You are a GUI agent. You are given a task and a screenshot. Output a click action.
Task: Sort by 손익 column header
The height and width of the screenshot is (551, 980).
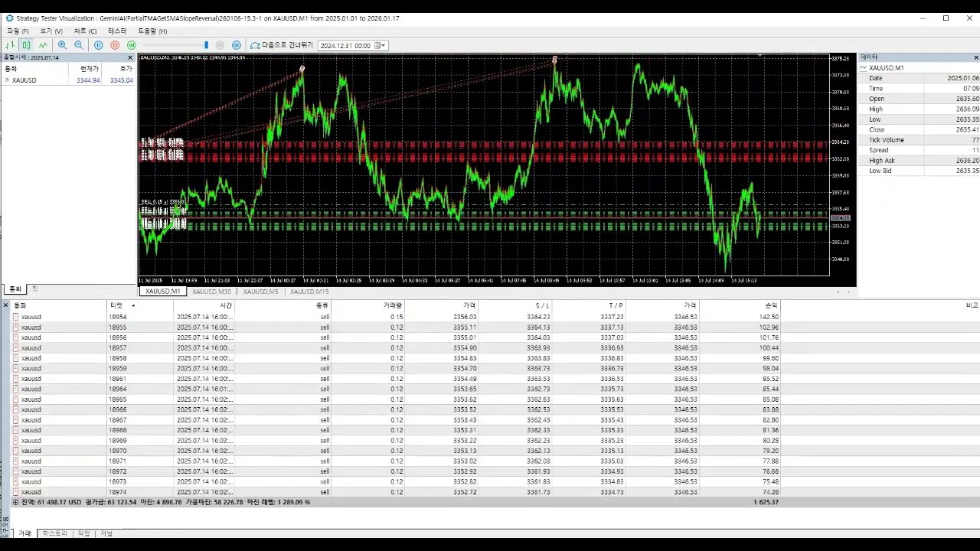(x=740, y=305)
